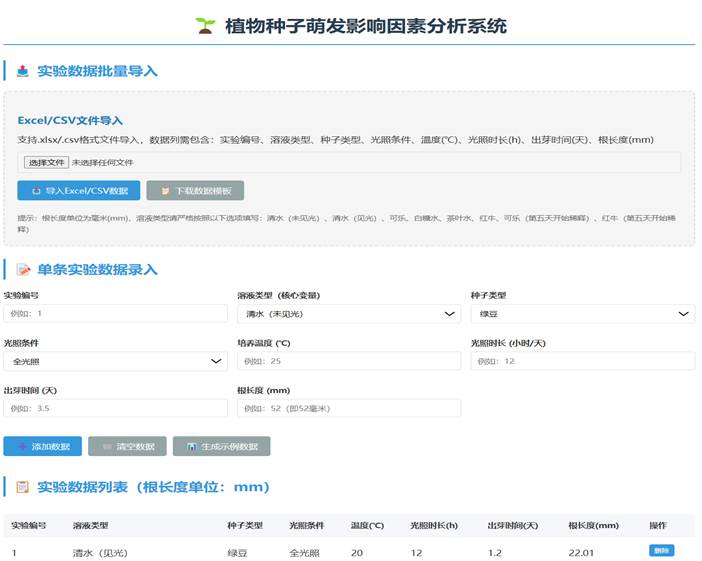Click the 光照时长 (小时/天) input box

pos(582,361)
